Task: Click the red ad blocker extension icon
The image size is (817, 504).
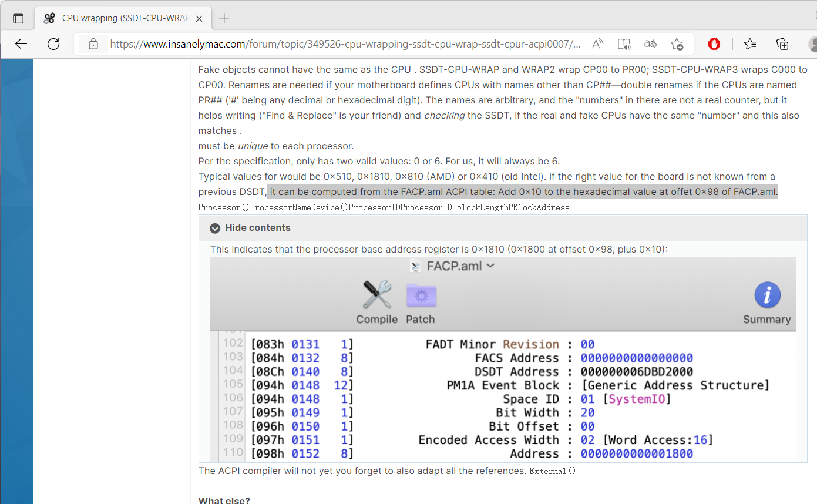Action: point(714,44)
